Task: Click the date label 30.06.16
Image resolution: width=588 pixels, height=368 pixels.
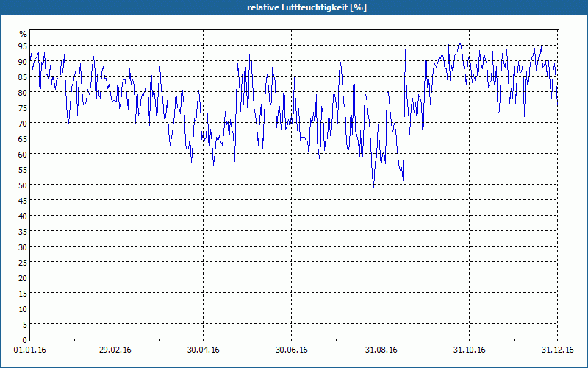Action: [291, 350]
